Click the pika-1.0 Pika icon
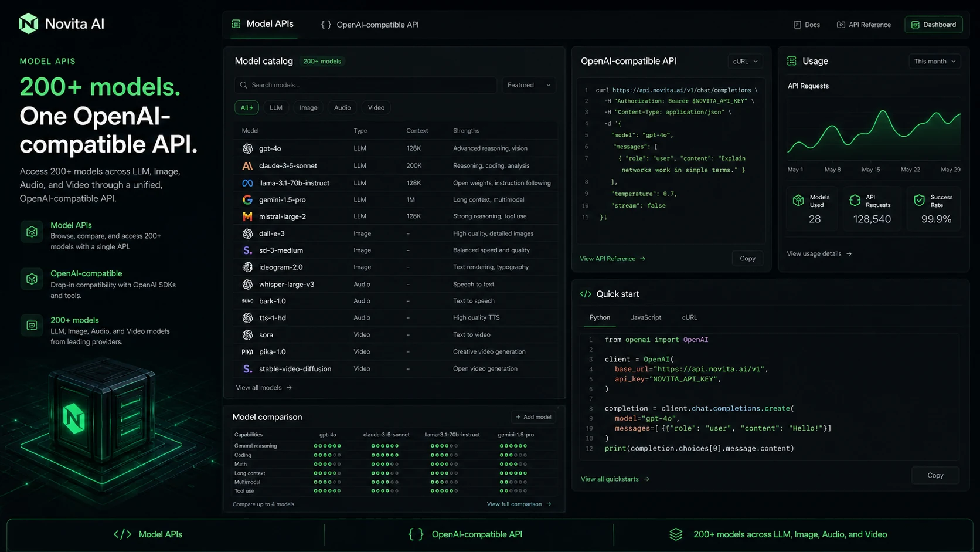Screen dimensions: 980x552 tap(247, 352)
